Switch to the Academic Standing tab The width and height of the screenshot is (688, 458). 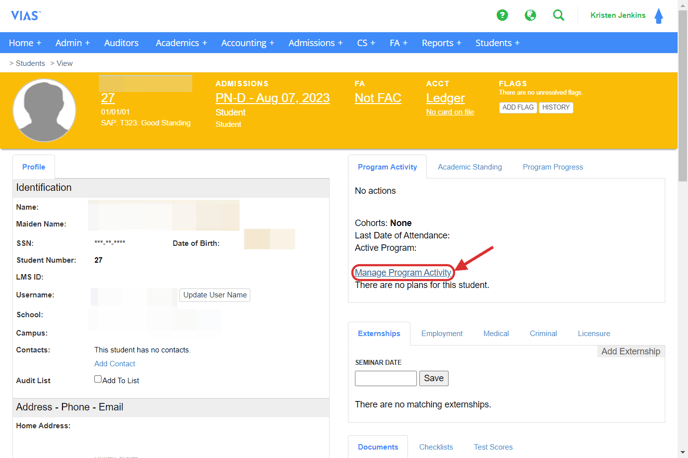(x=469, y=167)
